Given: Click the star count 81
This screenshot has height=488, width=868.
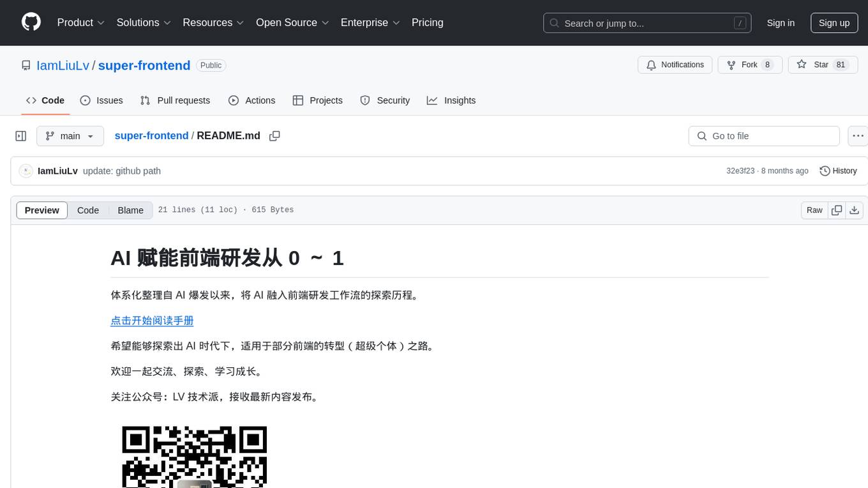Looking at the screenshot, I should click(x=841, y=65).
